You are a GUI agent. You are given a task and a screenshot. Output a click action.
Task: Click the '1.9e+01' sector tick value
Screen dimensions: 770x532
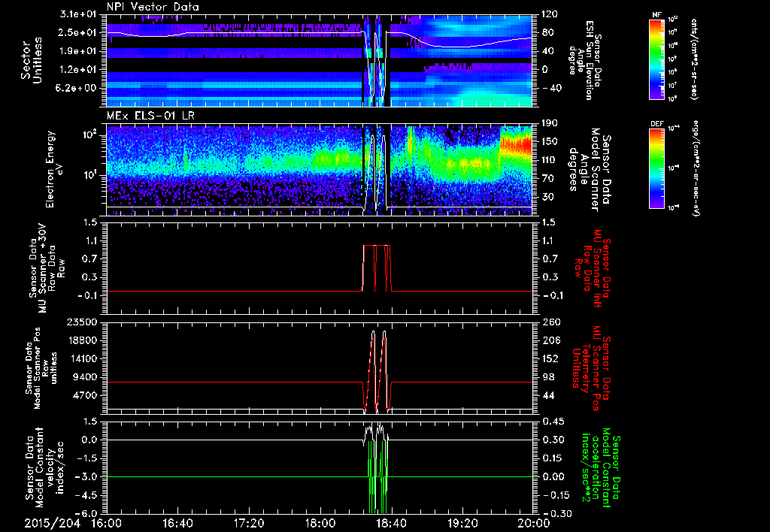tap(79, 51)
